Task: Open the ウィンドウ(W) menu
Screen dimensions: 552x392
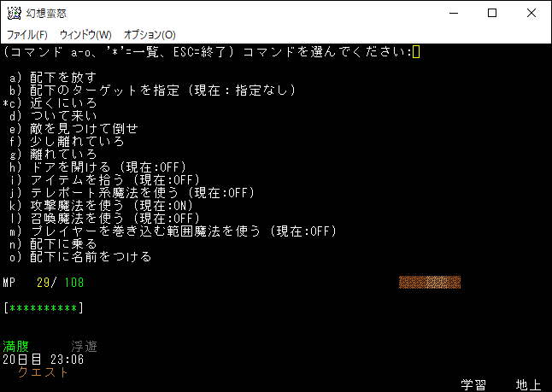Action: click(87, 35)
